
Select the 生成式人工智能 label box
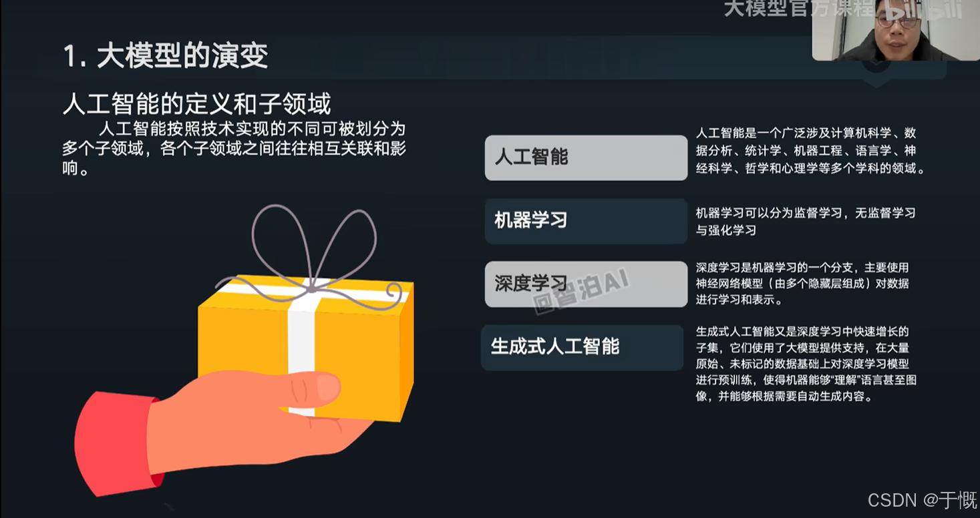click(582, 347)
